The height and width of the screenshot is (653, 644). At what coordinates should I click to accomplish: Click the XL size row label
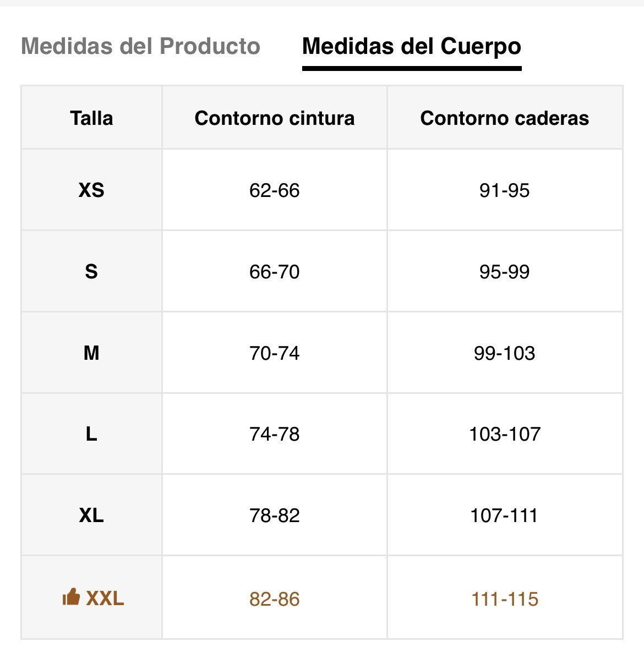coord(91,515)
